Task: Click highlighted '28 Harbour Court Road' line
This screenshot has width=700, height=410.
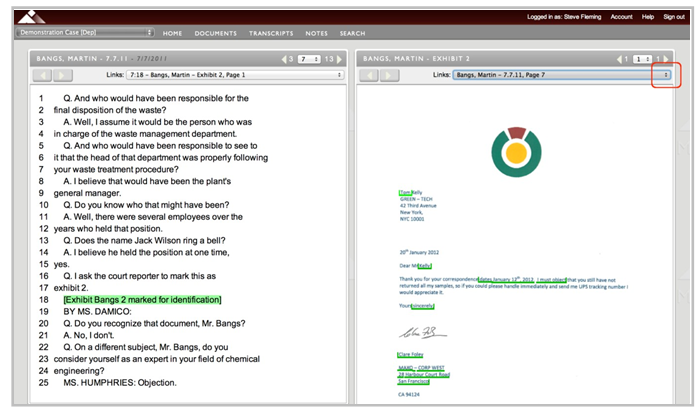Action: [424, 375]
